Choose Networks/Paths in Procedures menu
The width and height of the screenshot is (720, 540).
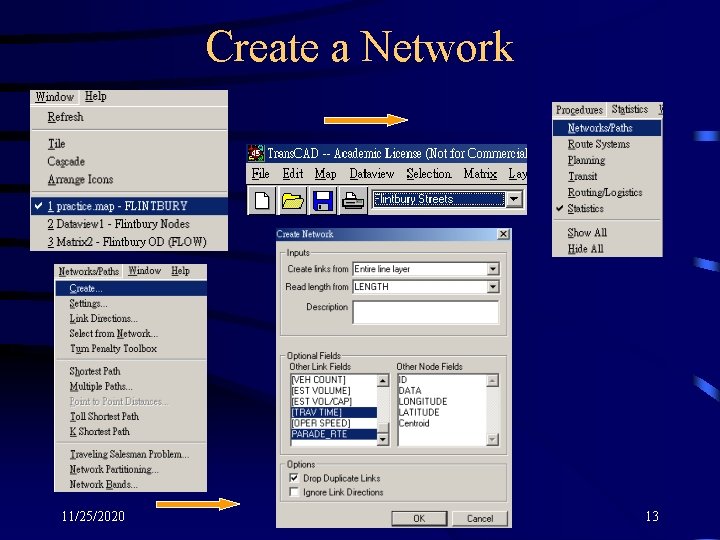pos(607,128)
